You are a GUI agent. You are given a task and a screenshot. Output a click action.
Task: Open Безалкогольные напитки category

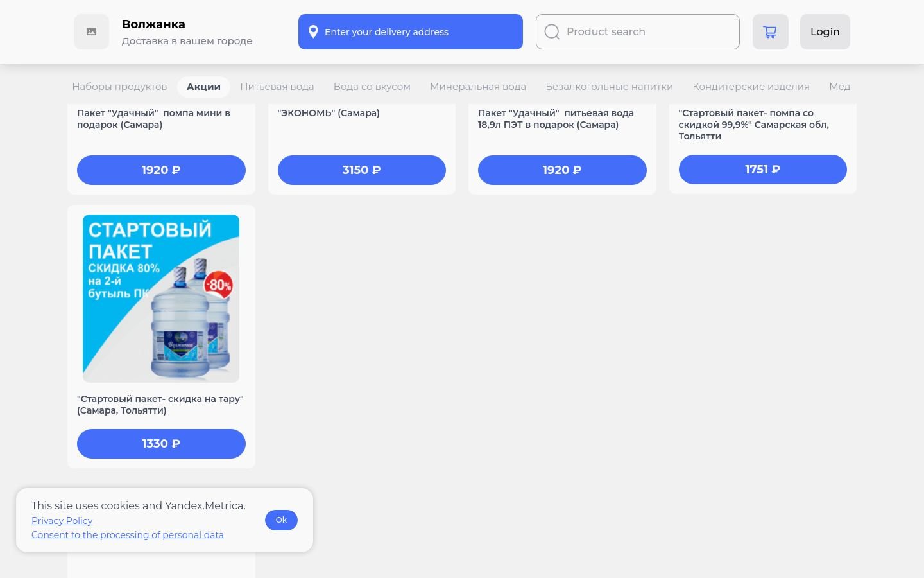tap(609, 87)
